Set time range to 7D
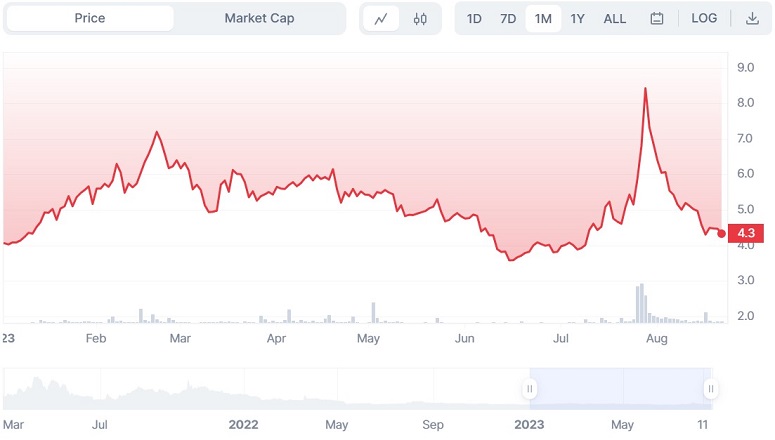This screenshot has width=775, height=440. [x=508, y=19]
